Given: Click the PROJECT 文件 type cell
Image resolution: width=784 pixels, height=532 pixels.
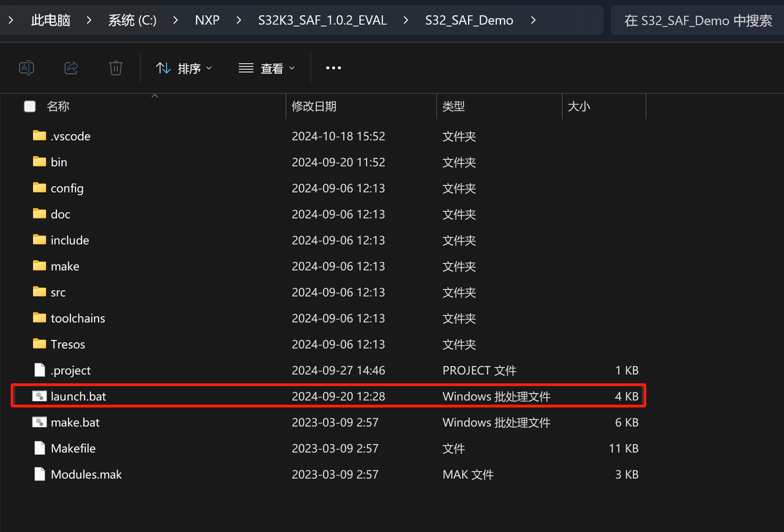Looking at the screenshot, I should (480, 370).
